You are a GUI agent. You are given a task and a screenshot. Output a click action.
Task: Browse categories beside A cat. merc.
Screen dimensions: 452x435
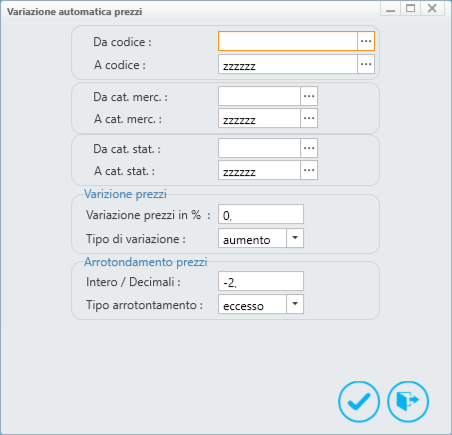coord(309,118)
